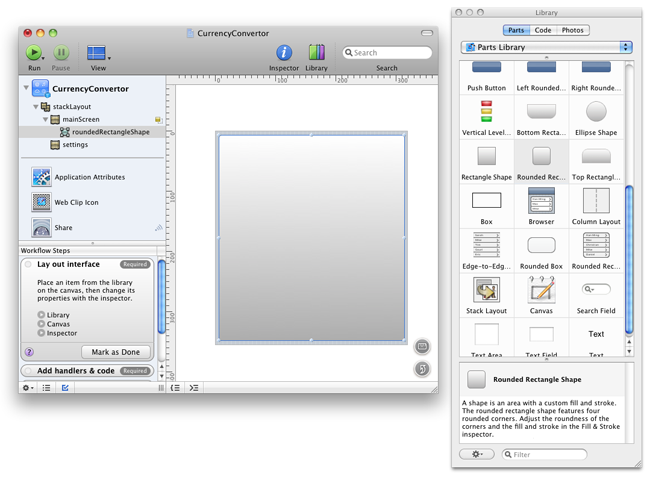
Task: Click the purple help button
Action: pos(29,352)
